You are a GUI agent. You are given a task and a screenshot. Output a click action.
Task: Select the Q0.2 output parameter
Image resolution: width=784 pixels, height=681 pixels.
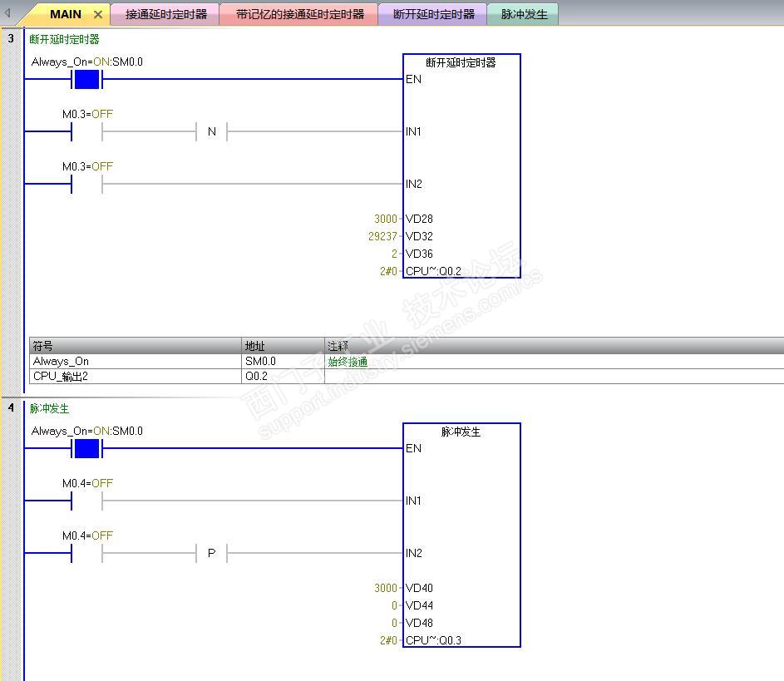[433, 271]
